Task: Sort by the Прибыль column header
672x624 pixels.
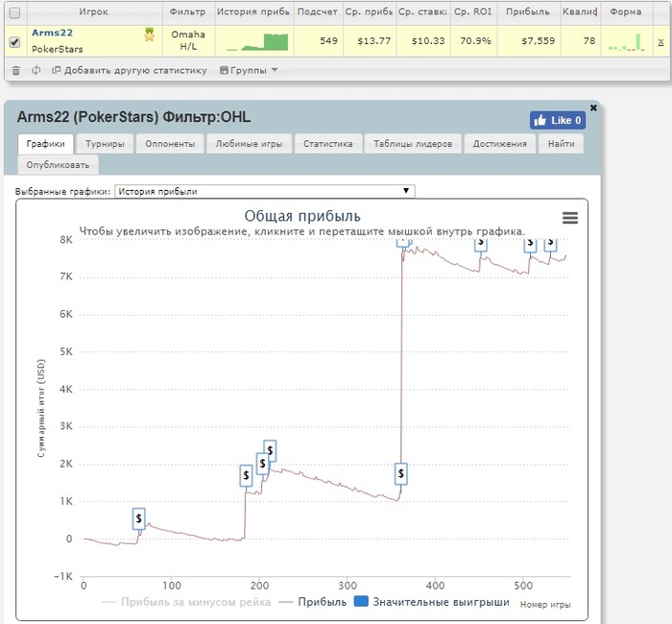Action: point(528,12)
